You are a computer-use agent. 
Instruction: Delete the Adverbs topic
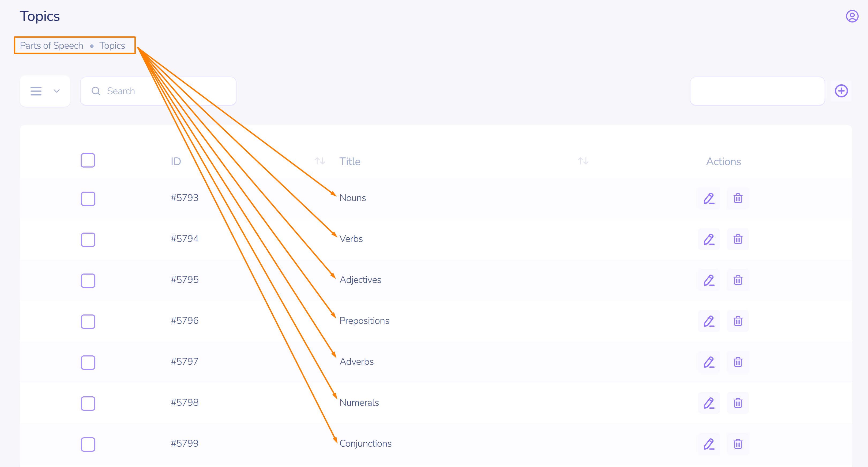coord(738,362)
